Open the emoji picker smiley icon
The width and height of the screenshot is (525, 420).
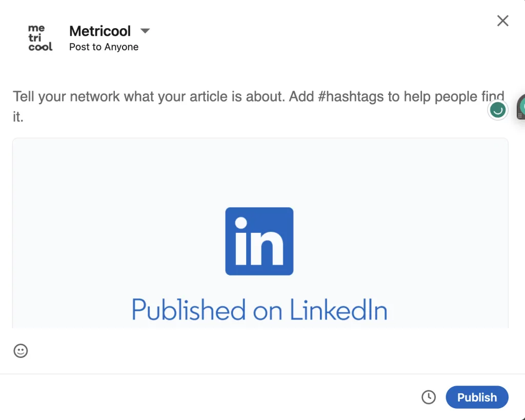(x=21, y=351)
